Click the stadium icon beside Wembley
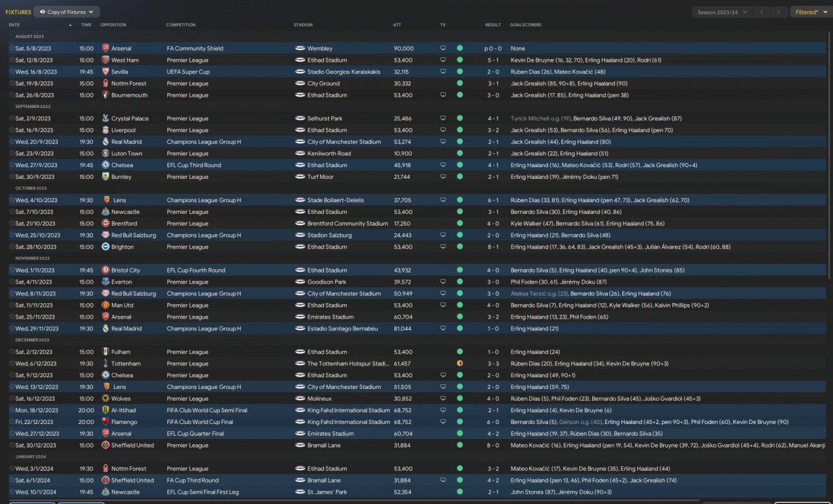The width and height of the screenshot is (833, 504). 300,48
